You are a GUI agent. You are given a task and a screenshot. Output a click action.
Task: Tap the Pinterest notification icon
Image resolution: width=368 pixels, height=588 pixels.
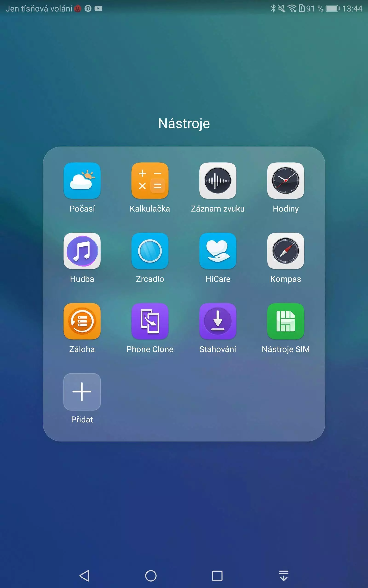pos(88,8)
